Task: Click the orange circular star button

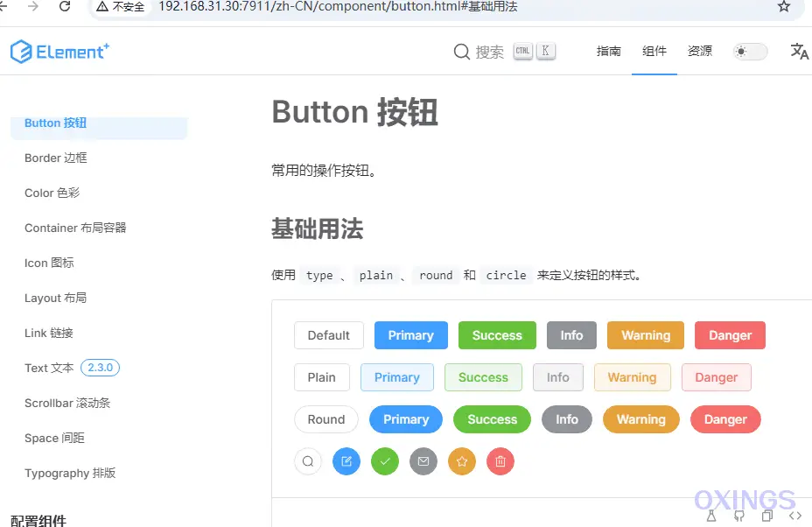Action: pos(462,461)
